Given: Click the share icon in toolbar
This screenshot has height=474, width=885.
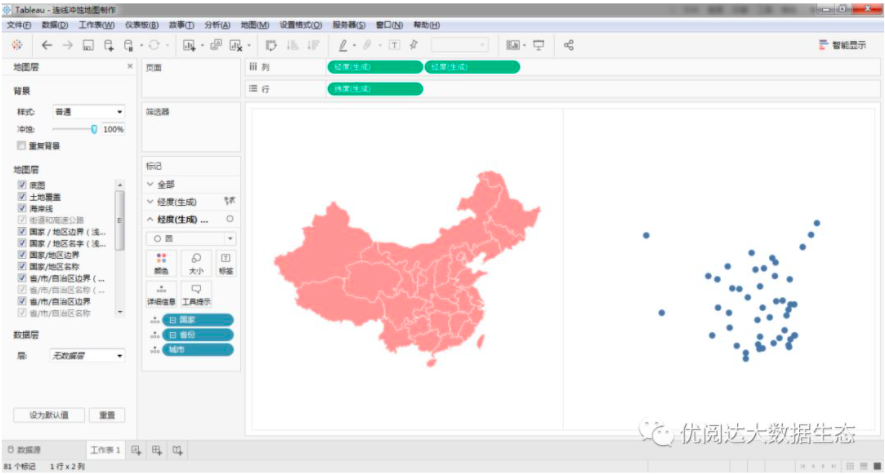Looking at the screenshot, I should [x=569, y=45].
